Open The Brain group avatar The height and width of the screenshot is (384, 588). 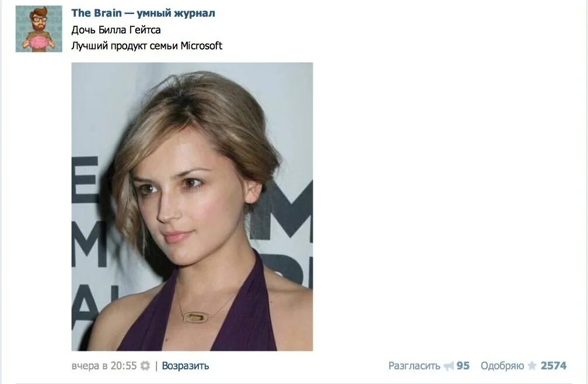coord(38,29)
